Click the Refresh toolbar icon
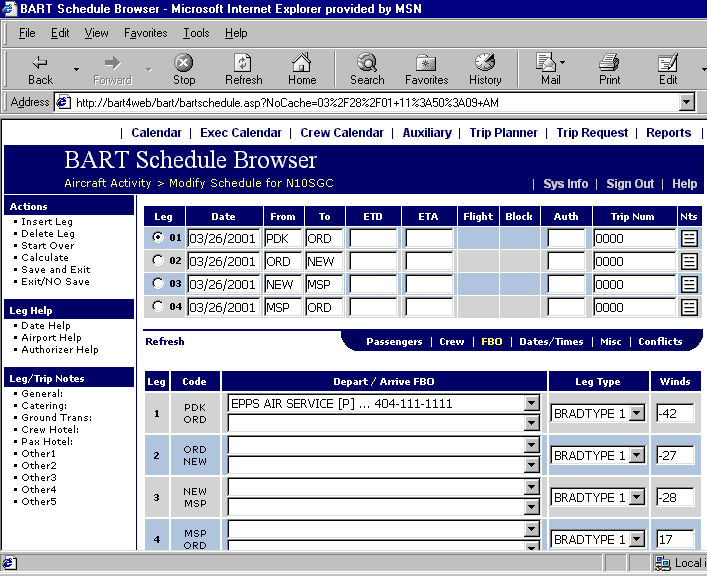Viewport: 707px width, 576px height. [x=243, y=69]
